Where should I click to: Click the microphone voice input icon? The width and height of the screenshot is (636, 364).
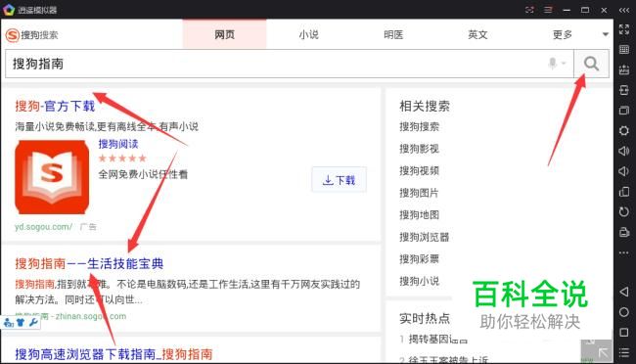tap(552, 64)
